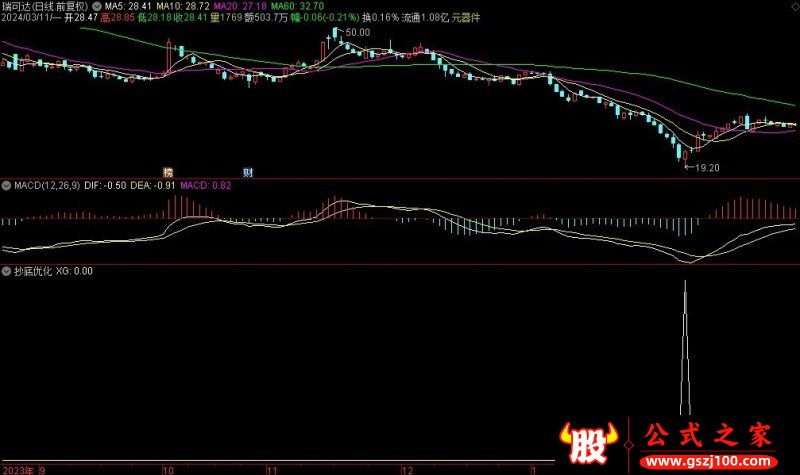The image size is (800, 475).
Task: Click the 抄底优化 indicator gear icon
Action: click(6, 270)
